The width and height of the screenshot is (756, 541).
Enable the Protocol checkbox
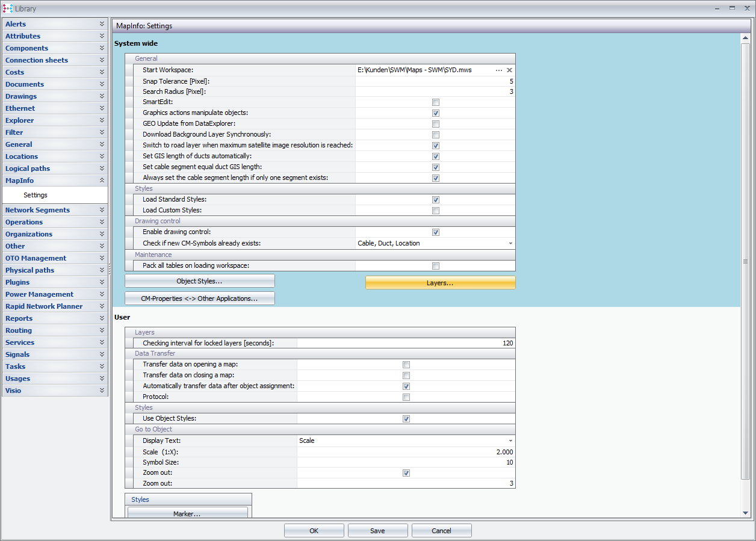tap(406, 397)
